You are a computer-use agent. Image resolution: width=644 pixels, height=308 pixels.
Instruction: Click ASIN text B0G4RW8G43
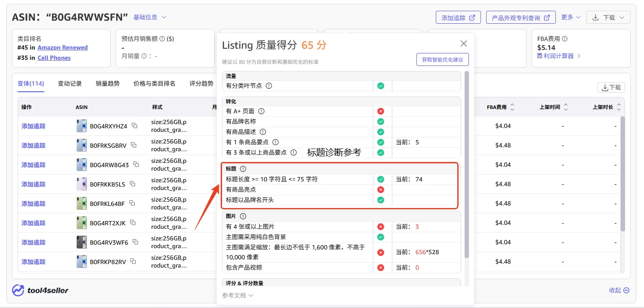click(109, 165)
